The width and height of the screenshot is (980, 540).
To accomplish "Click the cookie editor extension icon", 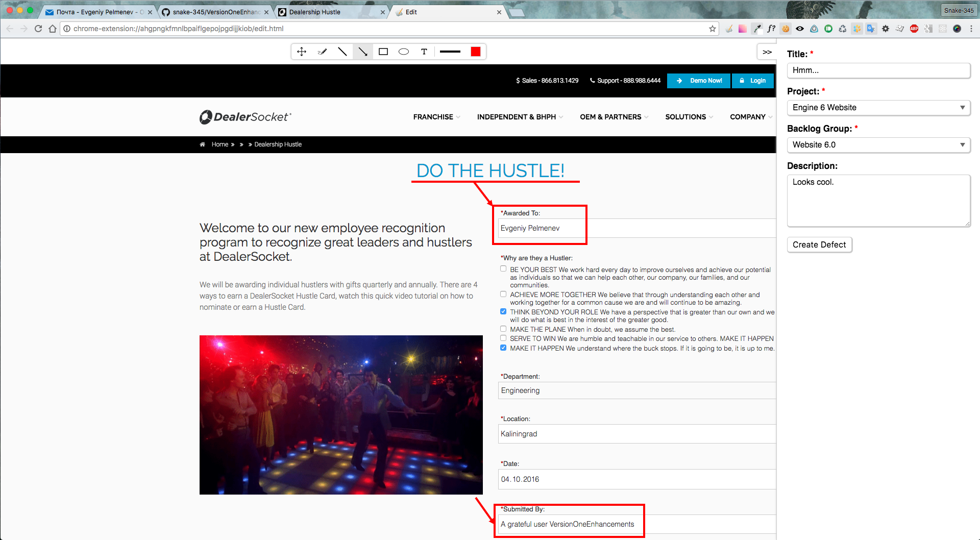I will tap(786, 29).
